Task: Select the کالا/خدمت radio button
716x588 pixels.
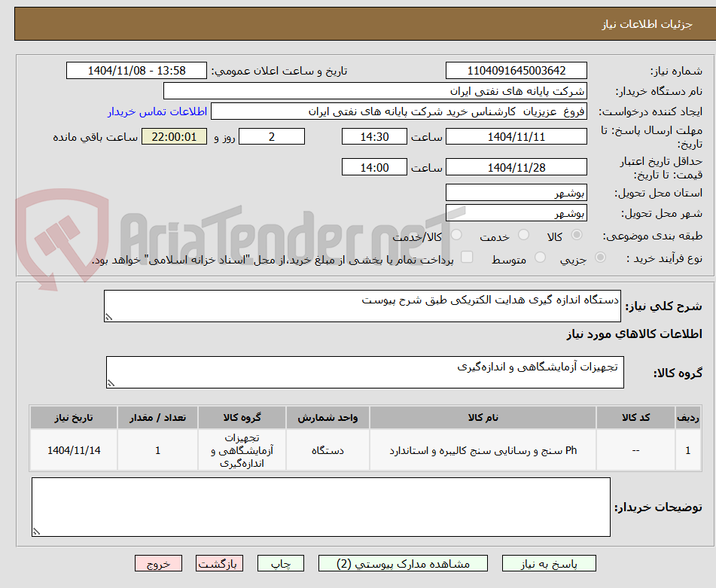Action: coord(456,235)
